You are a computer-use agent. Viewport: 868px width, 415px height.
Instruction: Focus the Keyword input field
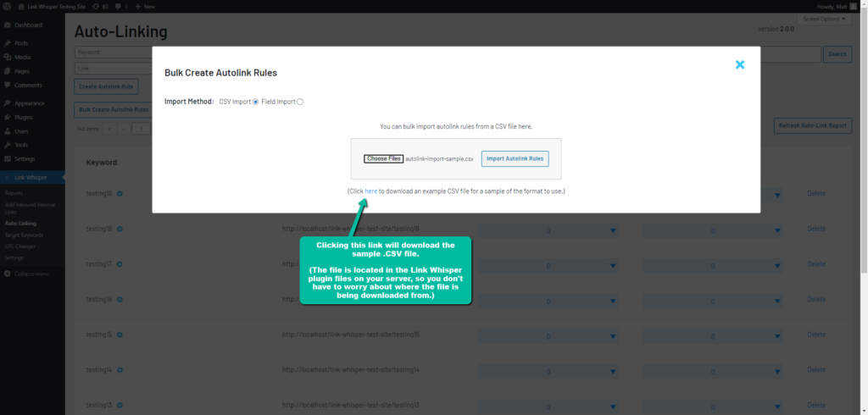click(x=114, y=53)
